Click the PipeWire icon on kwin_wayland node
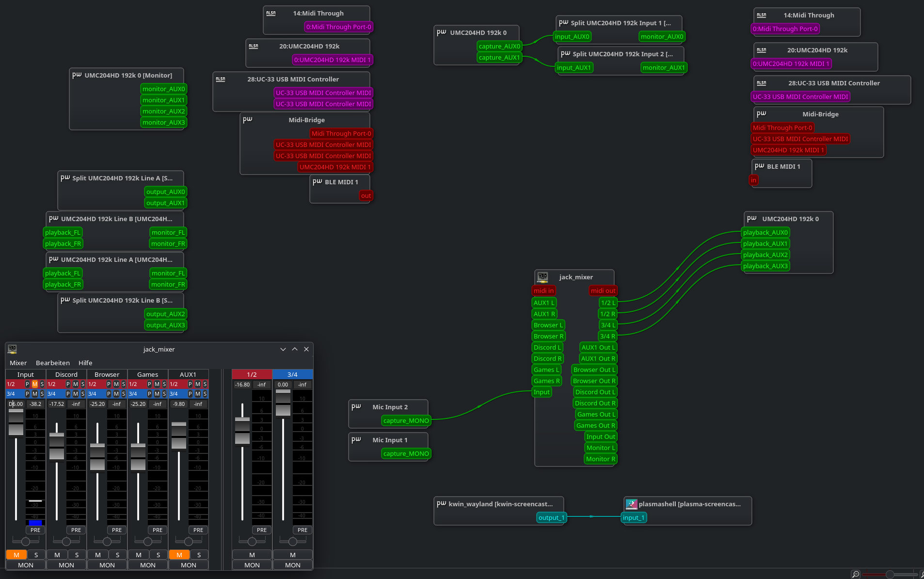The width and height of the screenshot is (924, 579). (441, 504)
